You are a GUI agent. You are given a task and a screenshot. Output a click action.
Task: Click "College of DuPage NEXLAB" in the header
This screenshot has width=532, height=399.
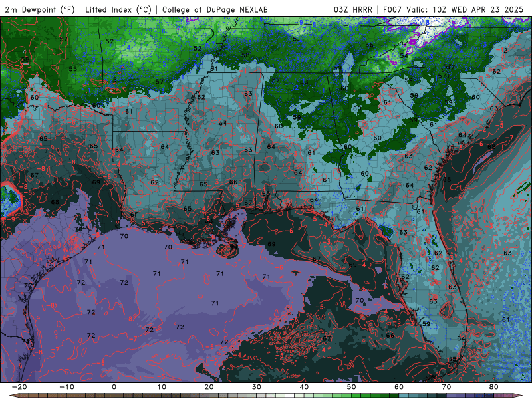(x=215, y=9)
